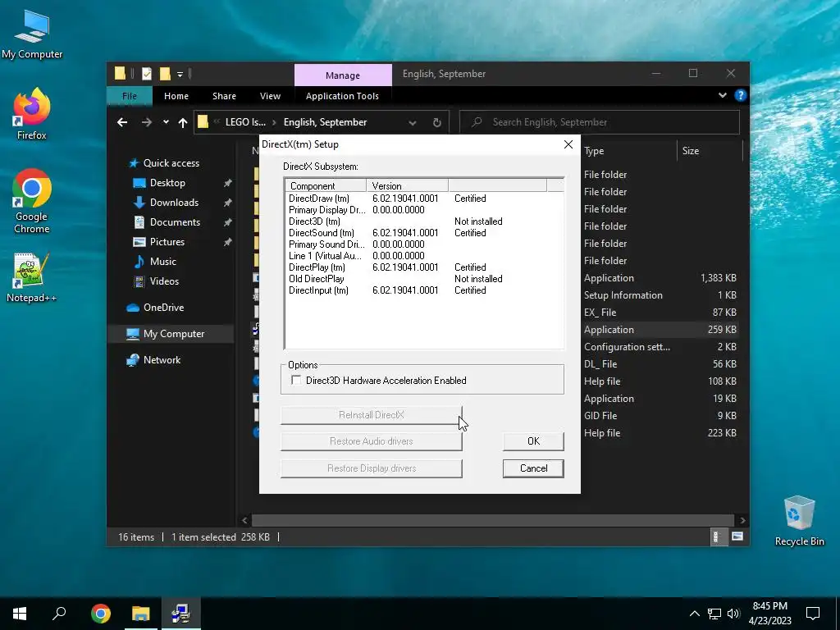Screen dimensions: 840x630
Task: Open the View ribbon tab
Action: (270, 96)
